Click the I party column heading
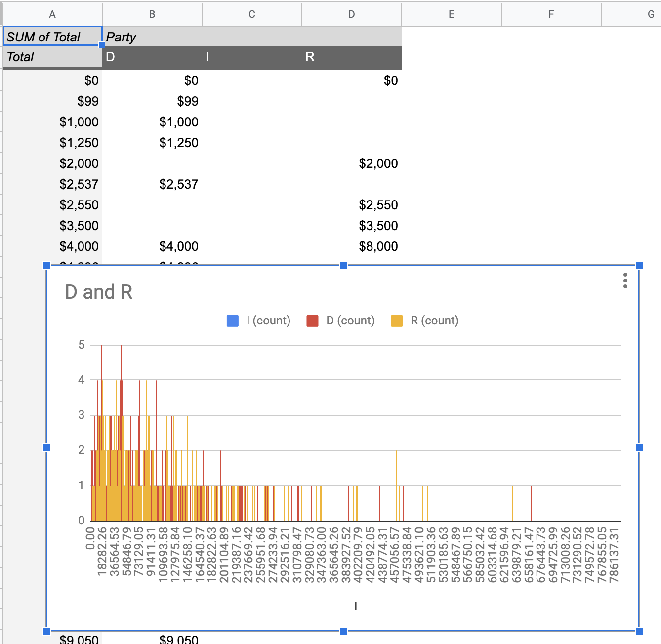Screen dimensions: 661x644 click(x=252, y=57)
